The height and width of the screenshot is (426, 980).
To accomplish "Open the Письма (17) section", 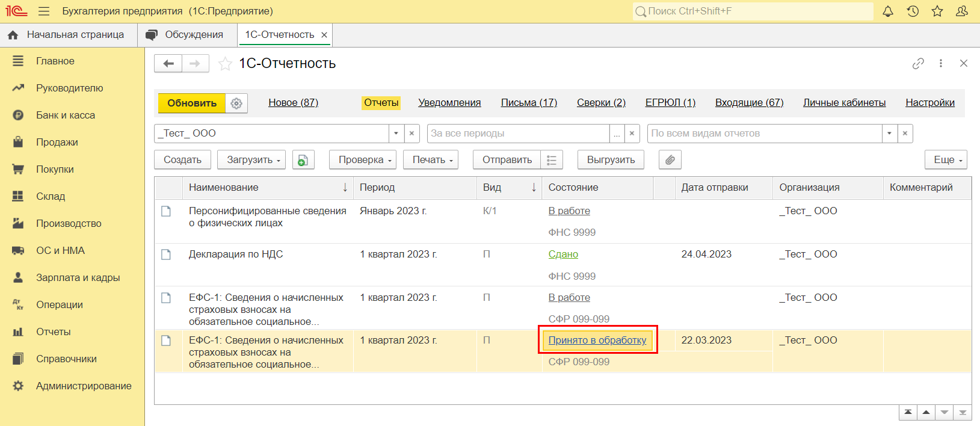I will (x=529, y=103).
